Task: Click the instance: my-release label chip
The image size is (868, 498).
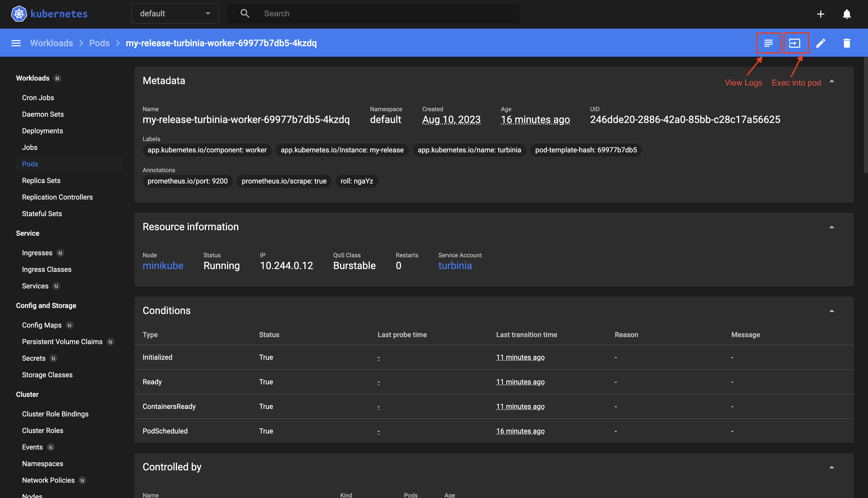Action: pyautogui.click(x=342, y=150)
